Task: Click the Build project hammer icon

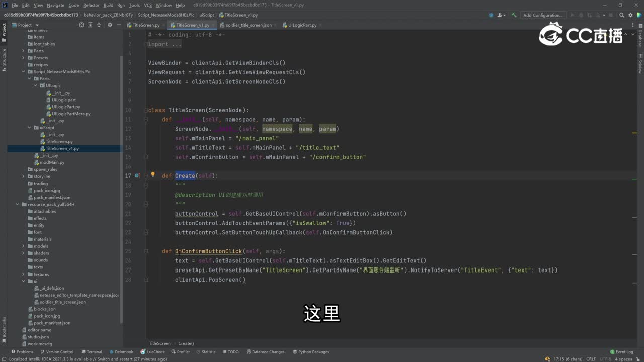Action: point(514,15)
